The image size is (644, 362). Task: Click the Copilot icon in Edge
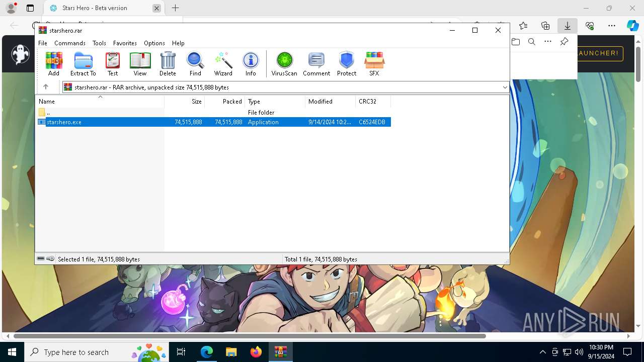coord(632,26)
